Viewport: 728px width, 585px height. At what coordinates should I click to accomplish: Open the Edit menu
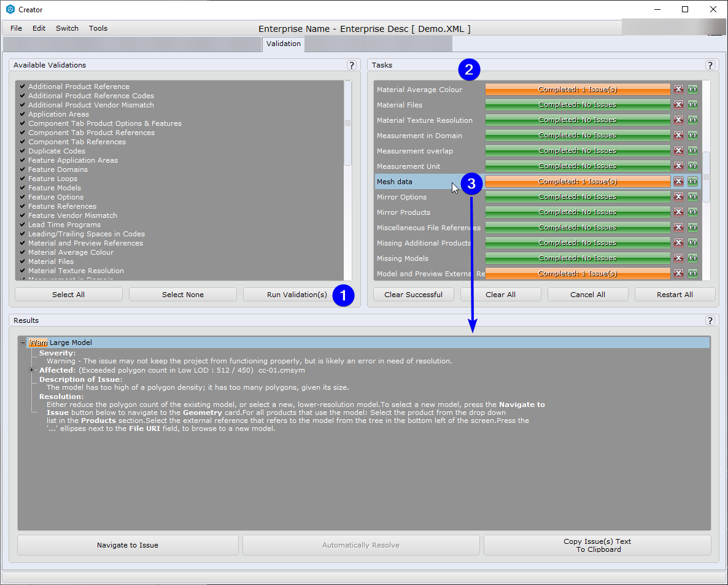pos(39,28)
